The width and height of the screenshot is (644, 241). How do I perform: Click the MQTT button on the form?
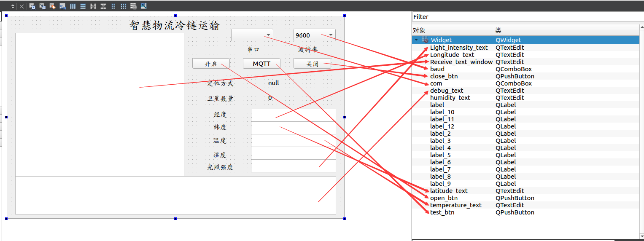pyautogui.click(x=261, y=64)
